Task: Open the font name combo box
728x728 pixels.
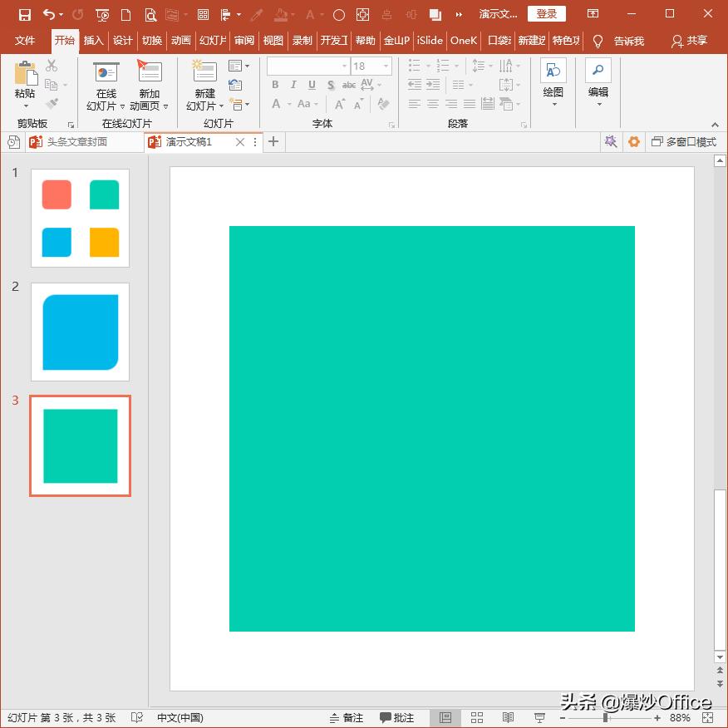Action: click(307, 66)
